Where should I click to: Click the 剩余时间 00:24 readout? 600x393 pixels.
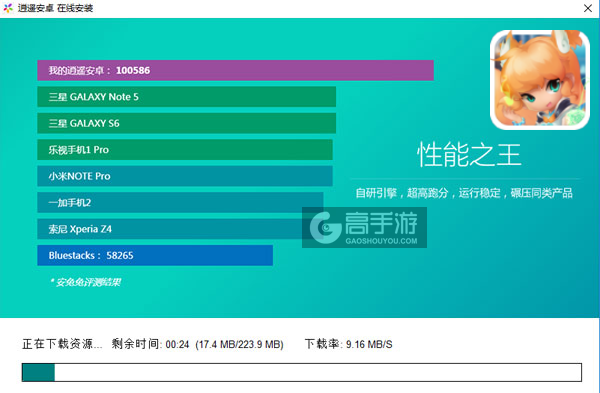pyautogui.click(x=150, y=344)
